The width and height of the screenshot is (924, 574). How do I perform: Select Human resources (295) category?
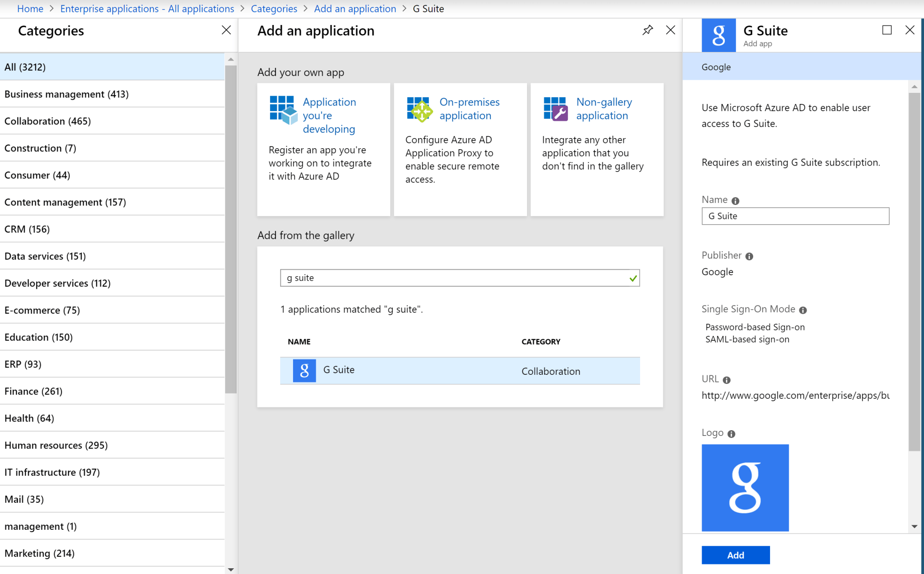click(x=112, y=445)
